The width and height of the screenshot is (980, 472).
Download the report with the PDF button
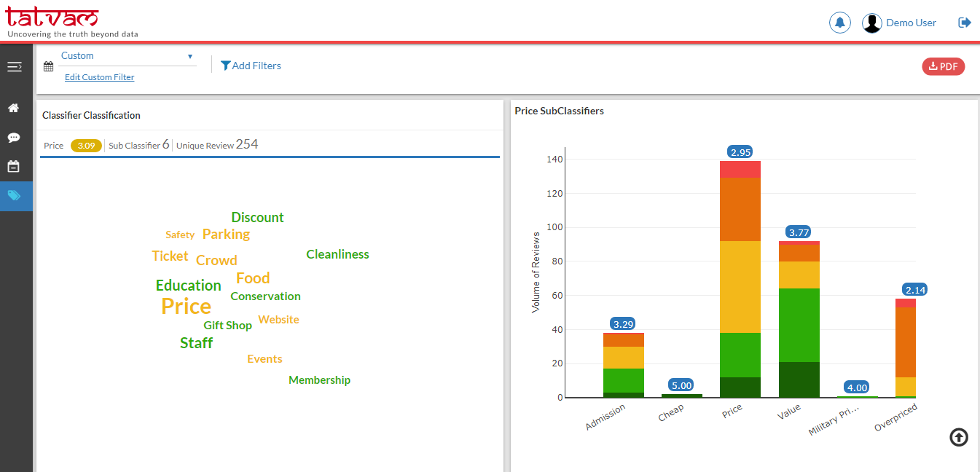[x=944, y=66]
